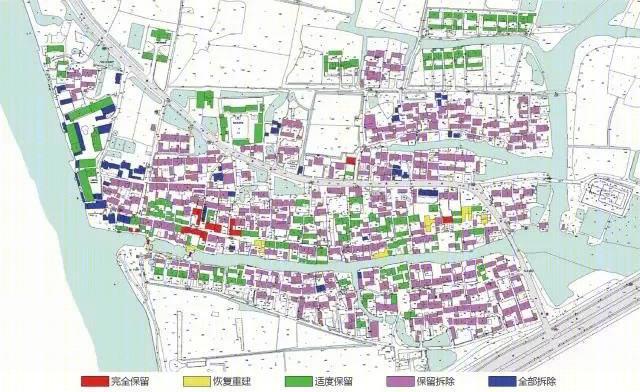This screenshot has height=392, width=640.
Task: Select the legend label 恢复重建
Action: click(231, 382)
